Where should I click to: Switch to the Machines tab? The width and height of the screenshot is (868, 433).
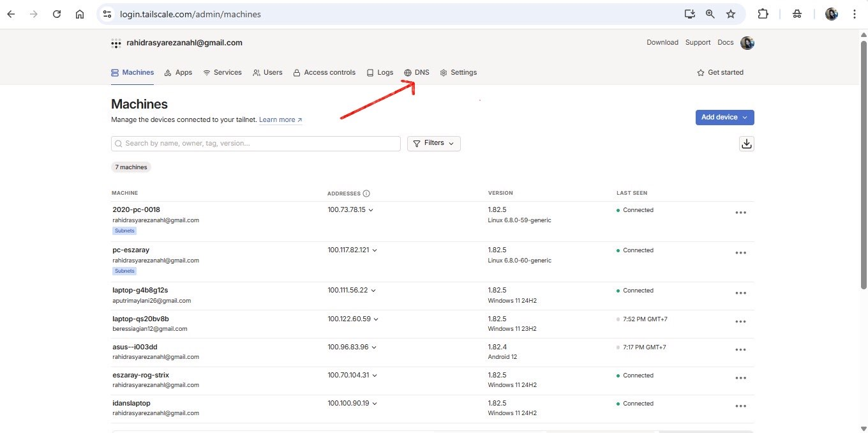point(133,73)
